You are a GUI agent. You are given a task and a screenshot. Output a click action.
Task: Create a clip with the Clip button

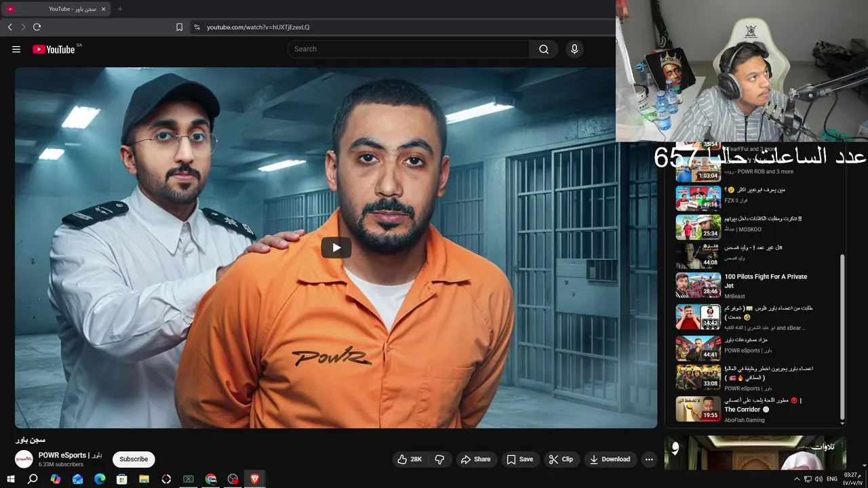(561, 460)
